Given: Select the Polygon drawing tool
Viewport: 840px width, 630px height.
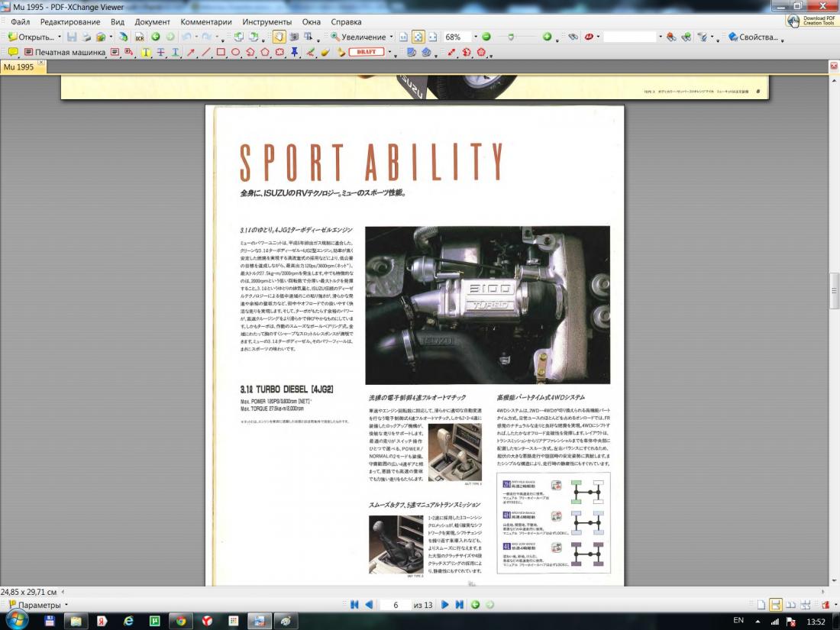Looking at the screenshot, I should [265, 52].
